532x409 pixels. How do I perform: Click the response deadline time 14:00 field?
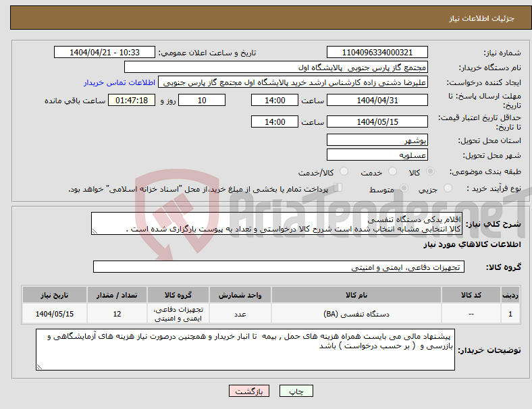pos(275,100)
